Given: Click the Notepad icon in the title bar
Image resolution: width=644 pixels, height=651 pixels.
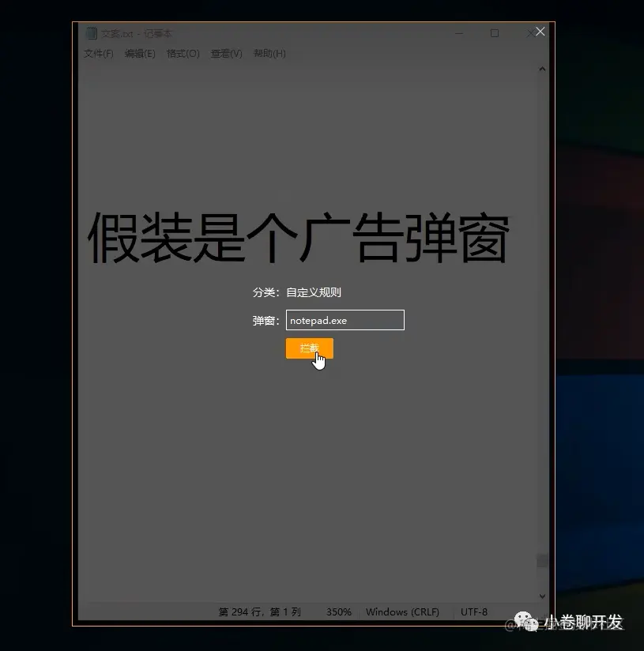Looking at the screenshot, I should [92, 33].
